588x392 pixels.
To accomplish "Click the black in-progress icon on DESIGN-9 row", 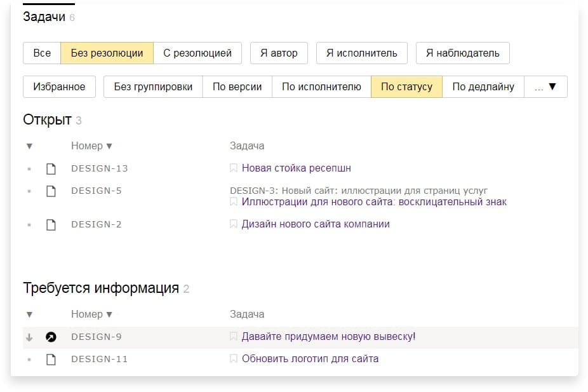I will [x=51, y=337].
